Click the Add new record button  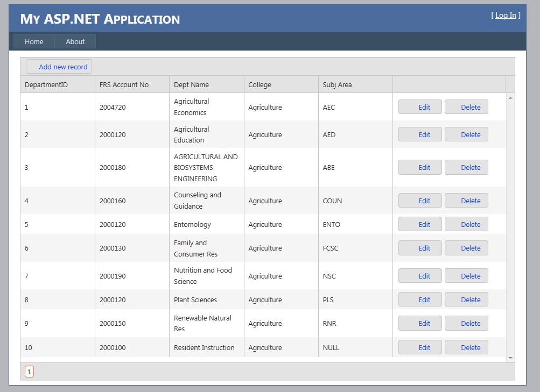[59, 67]
